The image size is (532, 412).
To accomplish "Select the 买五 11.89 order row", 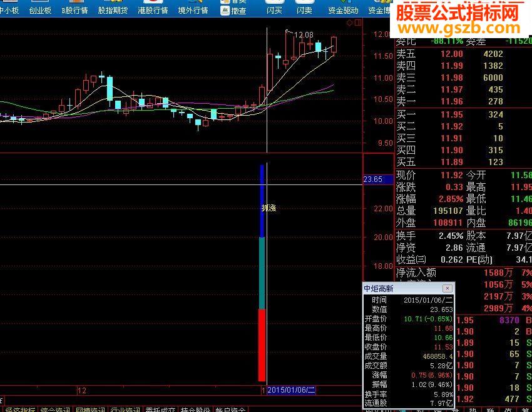I will pyautogui.click(x=463, y=162).
